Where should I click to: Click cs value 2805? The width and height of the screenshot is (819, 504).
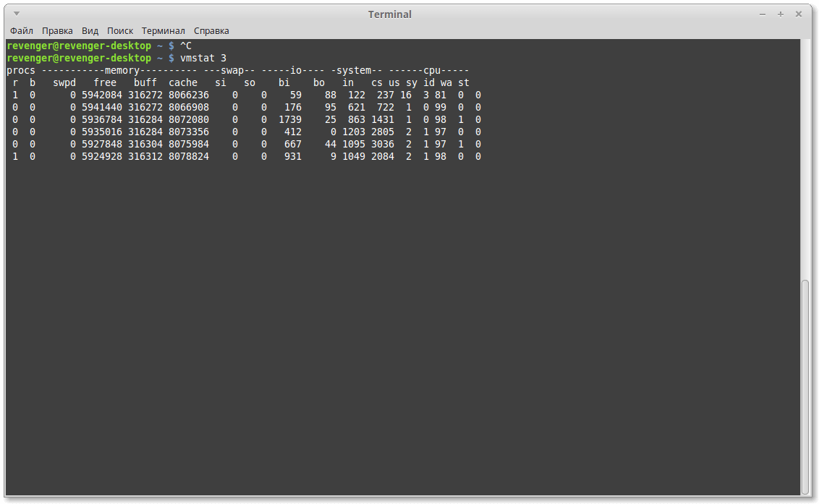click(x=383, y=132)
